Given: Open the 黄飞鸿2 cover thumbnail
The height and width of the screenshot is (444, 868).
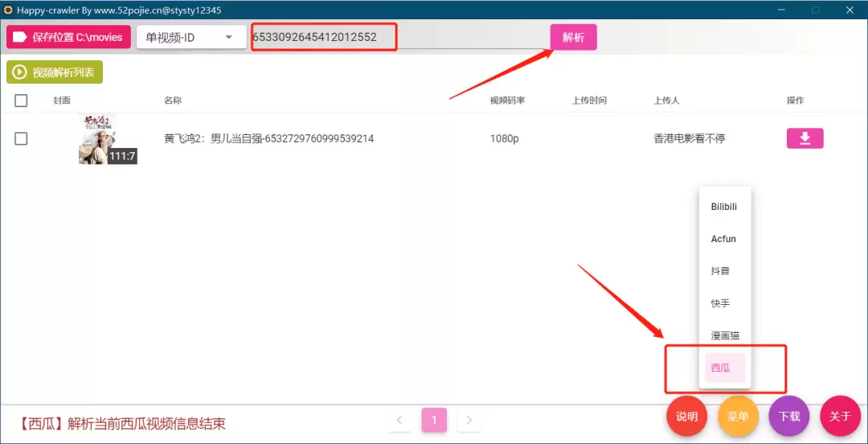Looking at the screenshot, I should coord(108,138).
